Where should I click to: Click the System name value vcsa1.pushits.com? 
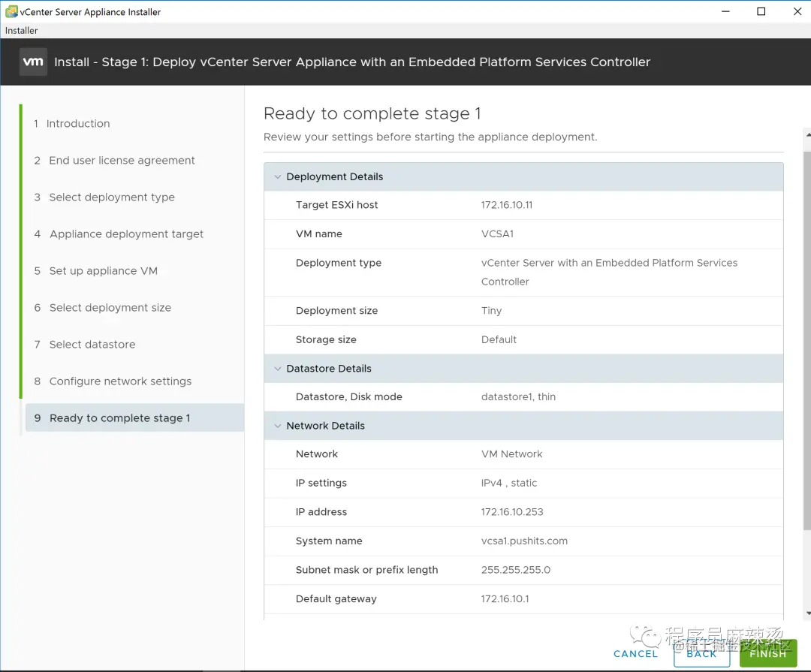pos(524,541)
